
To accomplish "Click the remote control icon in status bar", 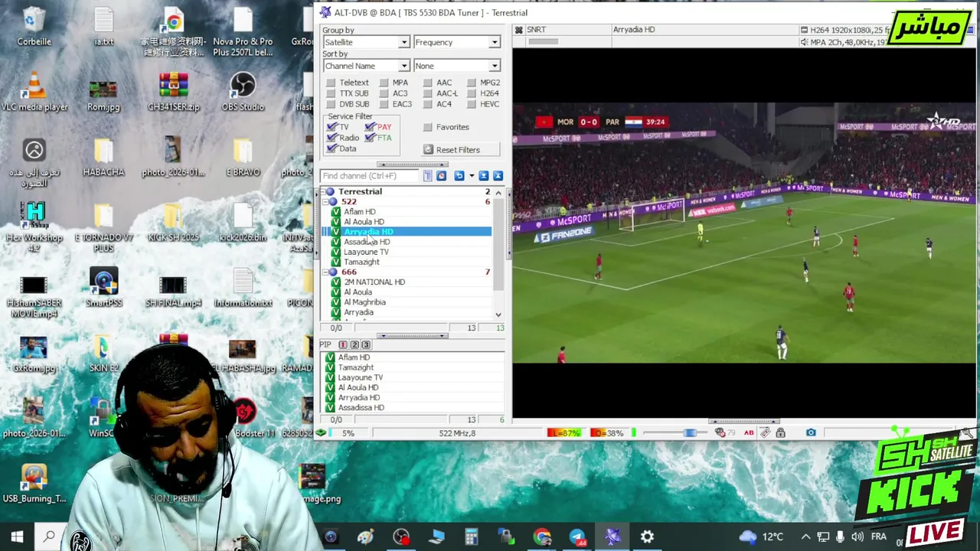I will (765, 433).
